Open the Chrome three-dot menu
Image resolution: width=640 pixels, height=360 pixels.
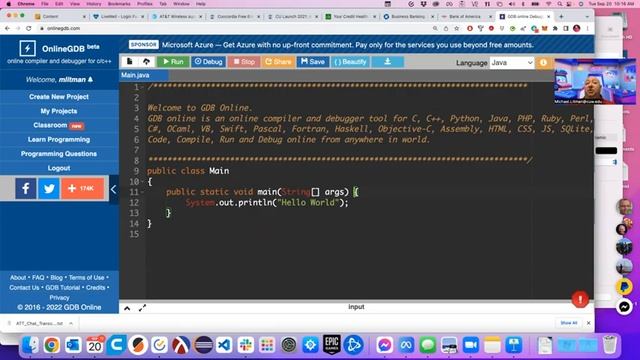click(x=588, y=28)
